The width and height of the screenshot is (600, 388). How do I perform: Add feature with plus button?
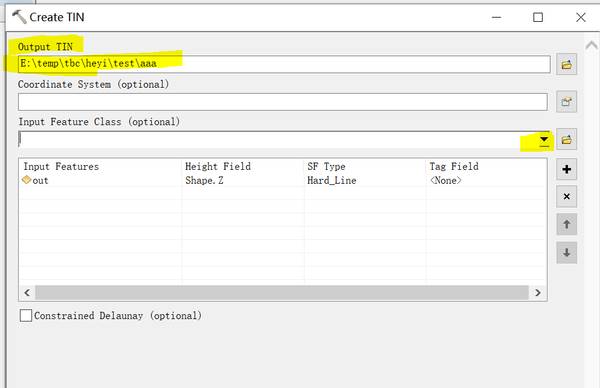coord(567,169)
